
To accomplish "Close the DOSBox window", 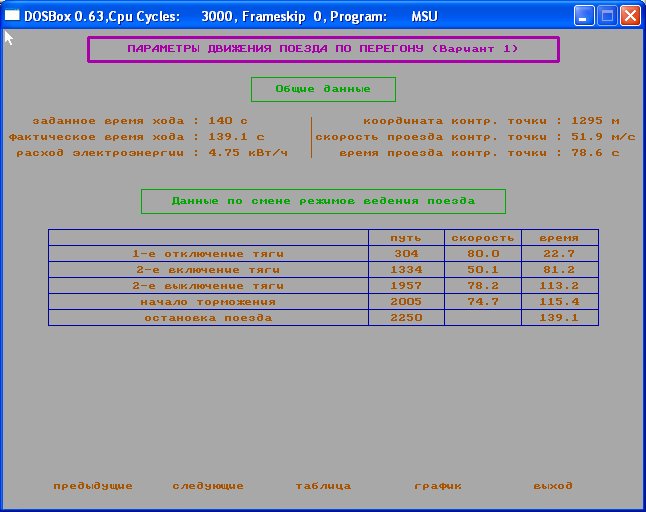I will [630, 16].
